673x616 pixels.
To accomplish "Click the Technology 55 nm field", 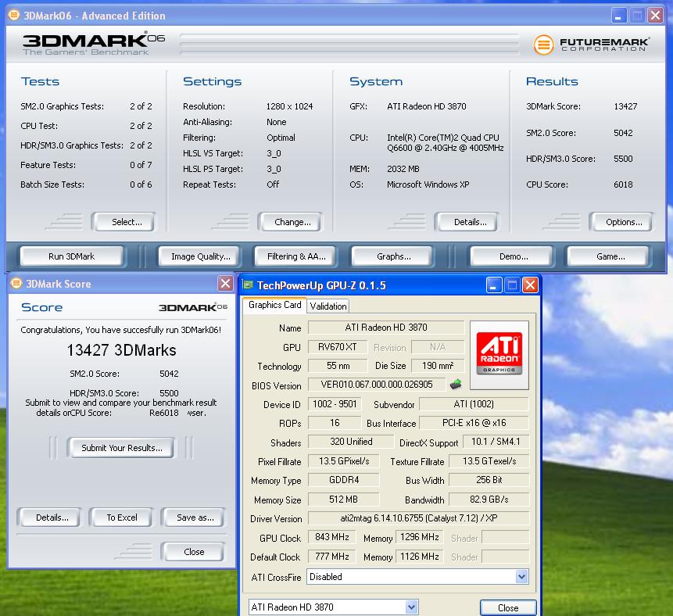I will coord(338,366).
